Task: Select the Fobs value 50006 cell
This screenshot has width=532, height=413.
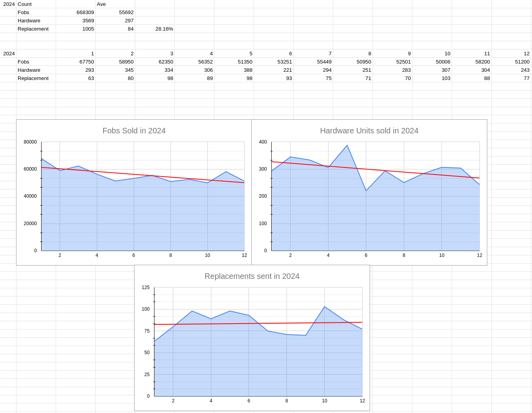Action: click(432, 62)
